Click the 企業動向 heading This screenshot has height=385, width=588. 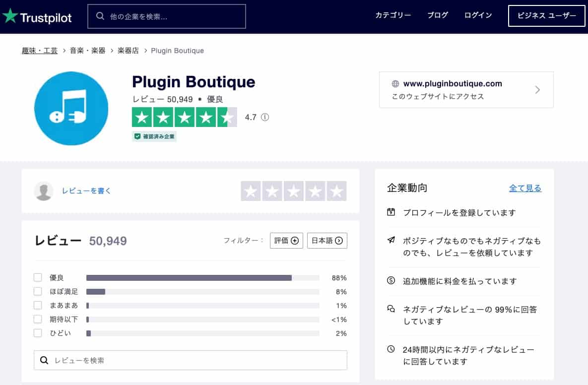pos(407,188)
